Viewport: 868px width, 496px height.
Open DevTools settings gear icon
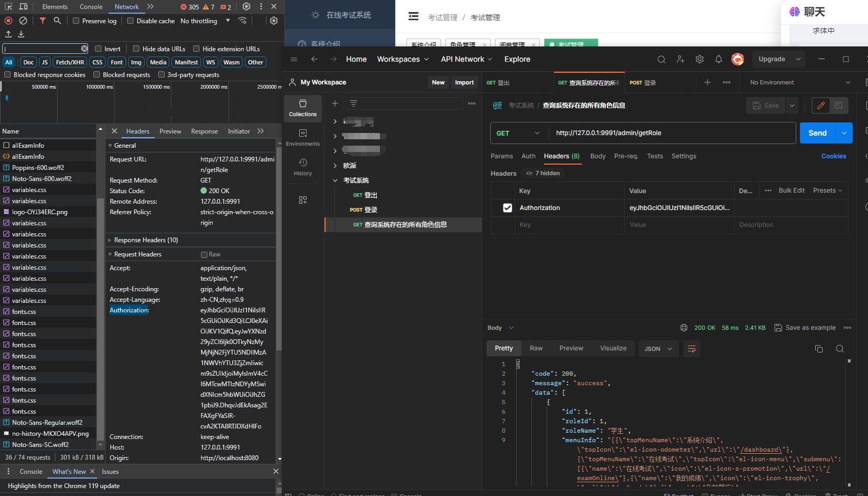246,7
